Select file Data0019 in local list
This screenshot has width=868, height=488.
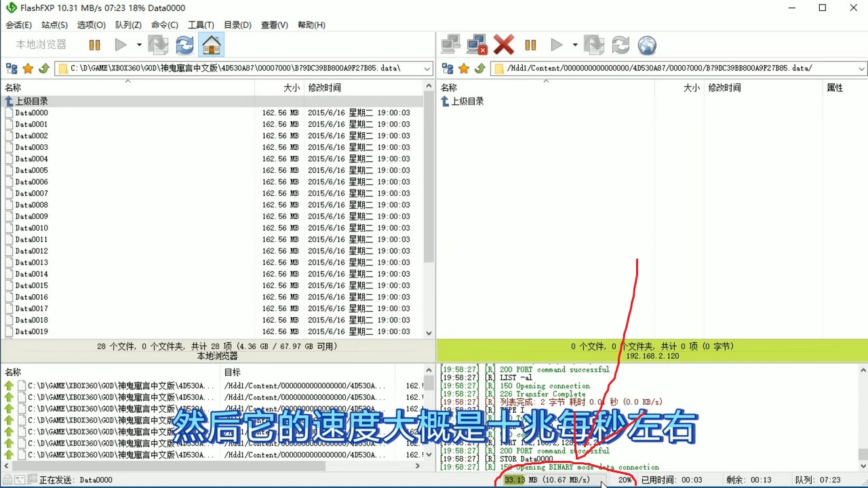[31, 331]
